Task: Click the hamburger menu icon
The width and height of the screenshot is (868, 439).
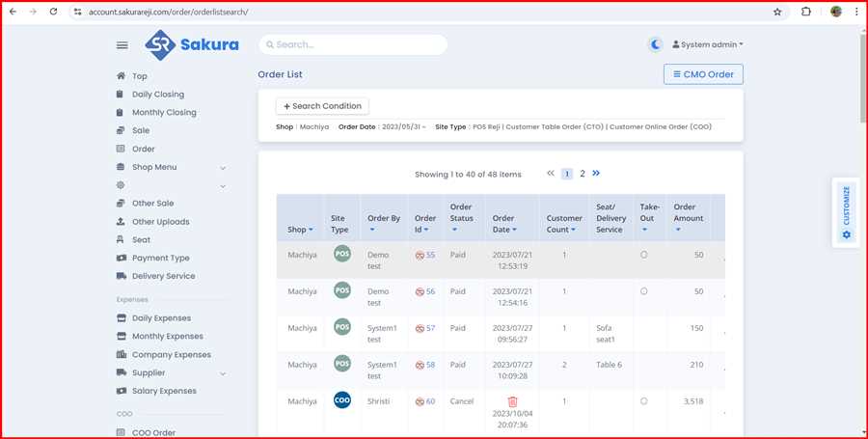Action: (x=122, y=45)
